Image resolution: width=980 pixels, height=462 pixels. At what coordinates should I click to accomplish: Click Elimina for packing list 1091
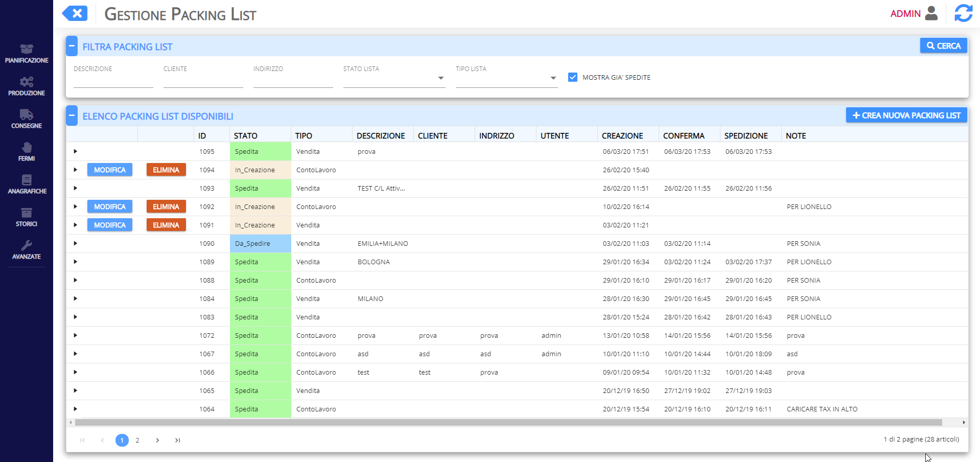coord(166,225)
